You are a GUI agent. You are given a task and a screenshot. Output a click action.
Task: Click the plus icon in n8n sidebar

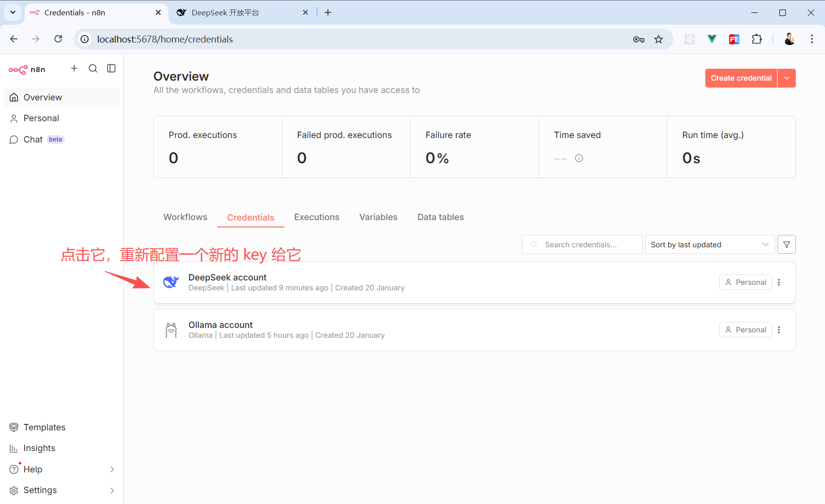point(74,68)
